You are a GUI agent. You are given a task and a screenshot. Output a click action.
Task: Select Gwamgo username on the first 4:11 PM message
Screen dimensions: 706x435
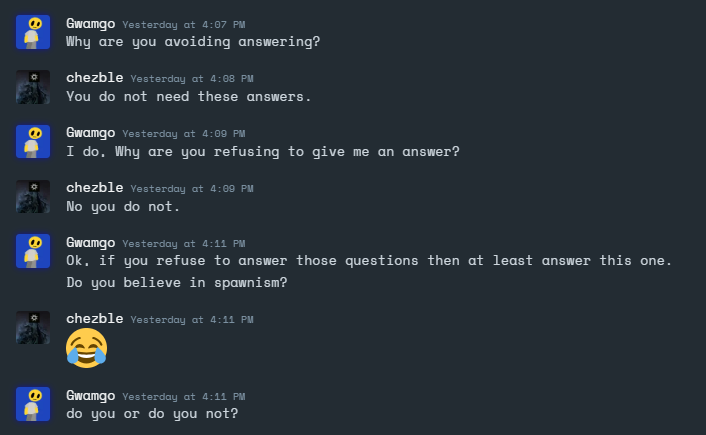point(91,243)
